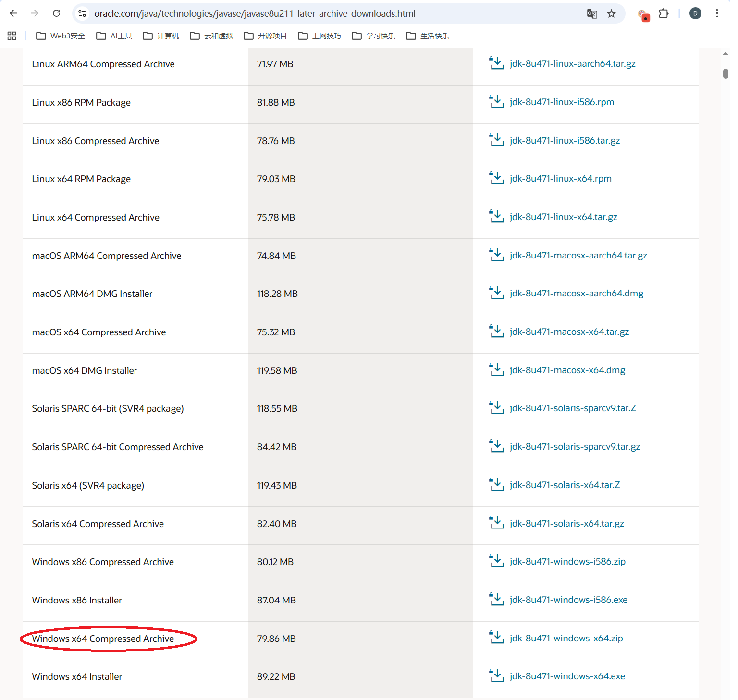The width and height of the screenshot is (738, 700).
Task: Click download icon for jdk-8u471-macosx-aarch64.dmg
Action: coord(496,293)
